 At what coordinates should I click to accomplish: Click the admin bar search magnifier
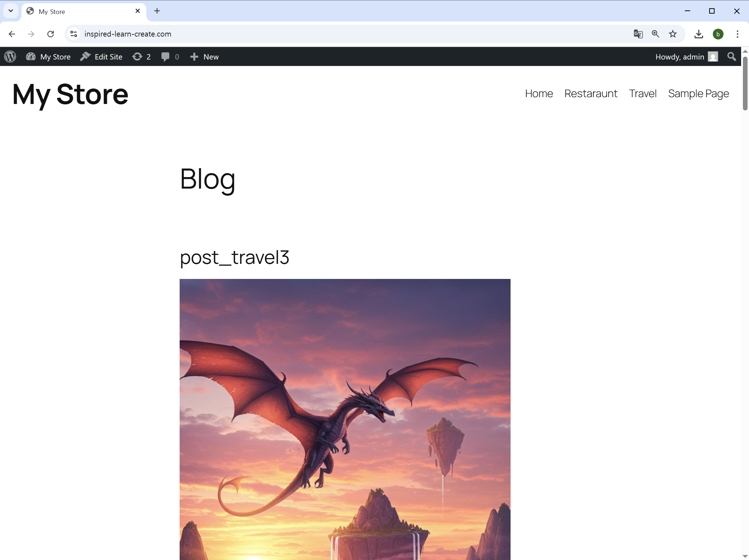pyautogui.click(x=731, y=57)
